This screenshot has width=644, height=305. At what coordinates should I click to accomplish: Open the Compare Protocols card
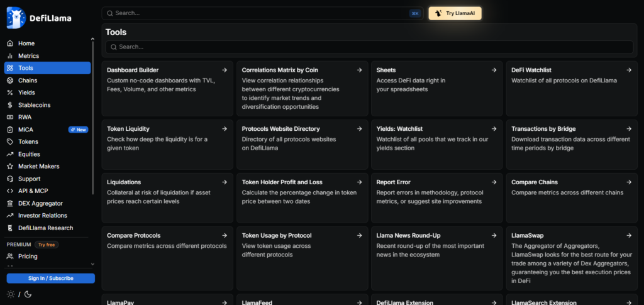167,258
